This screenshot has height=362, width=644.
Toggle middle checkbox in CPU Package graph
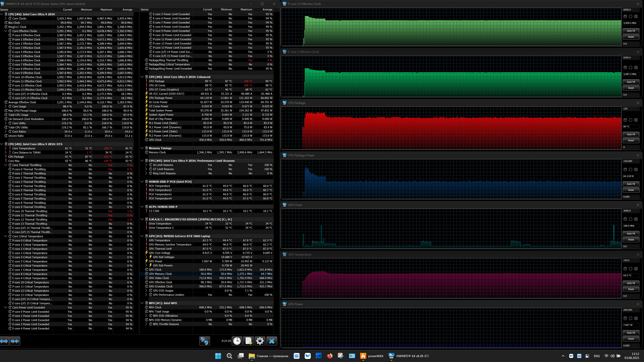click(x=630, y=120)
